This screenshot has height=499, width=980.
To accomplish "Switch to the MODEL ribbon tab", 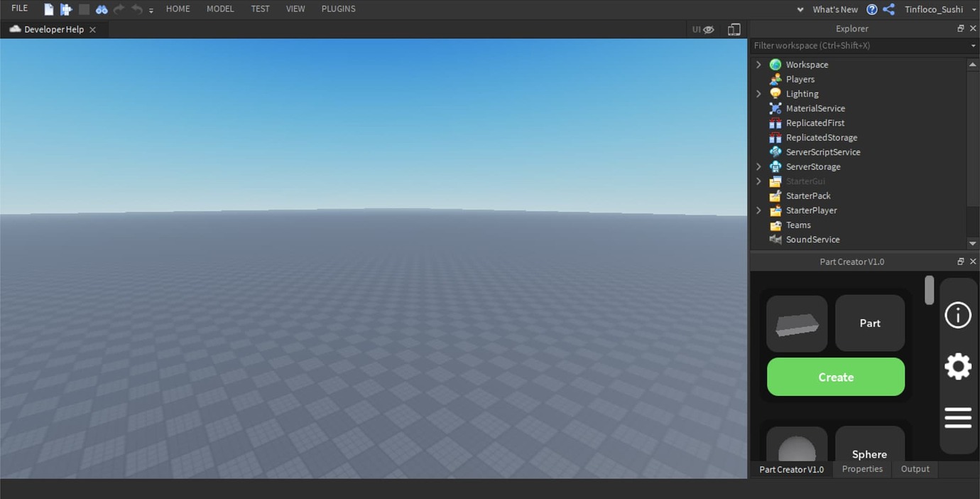I will click(x=220, y=9).
